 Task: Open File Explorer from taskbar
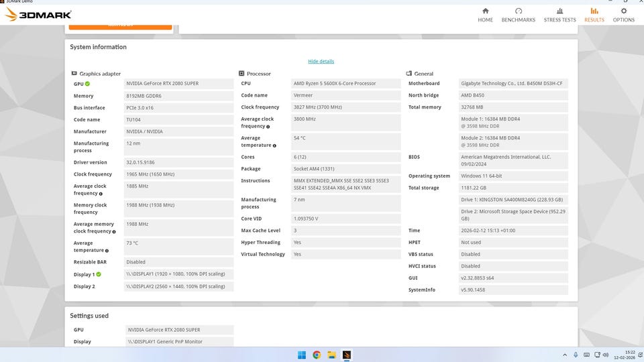331,355
